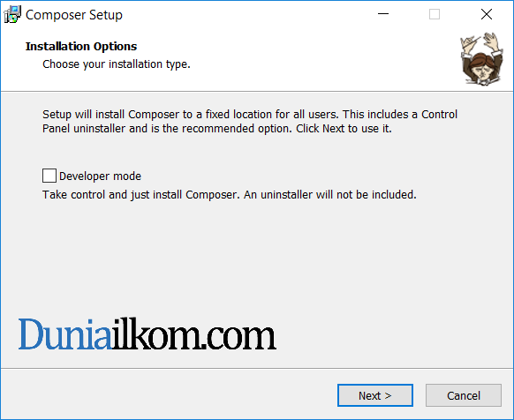Click the 'Setup will install Composer' paragraph
Image resolution: width=514 pixels, height=420 pixels.
point(250,121)
